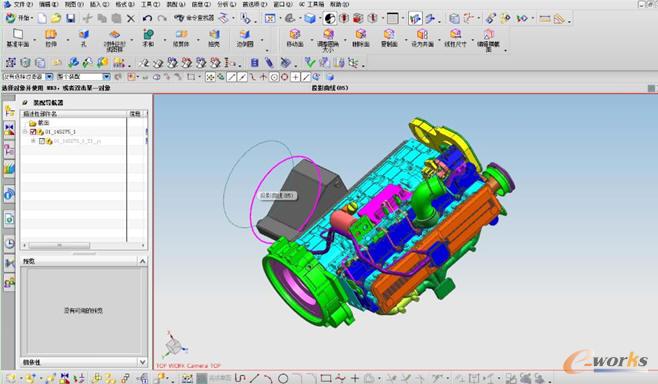Open the File menu

click(20, 4)
